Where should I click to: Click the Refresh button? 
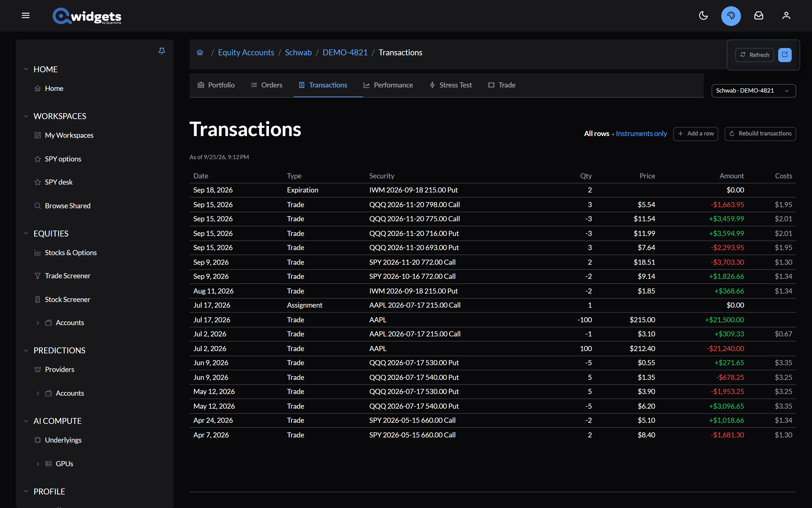(x=754, y=55)
